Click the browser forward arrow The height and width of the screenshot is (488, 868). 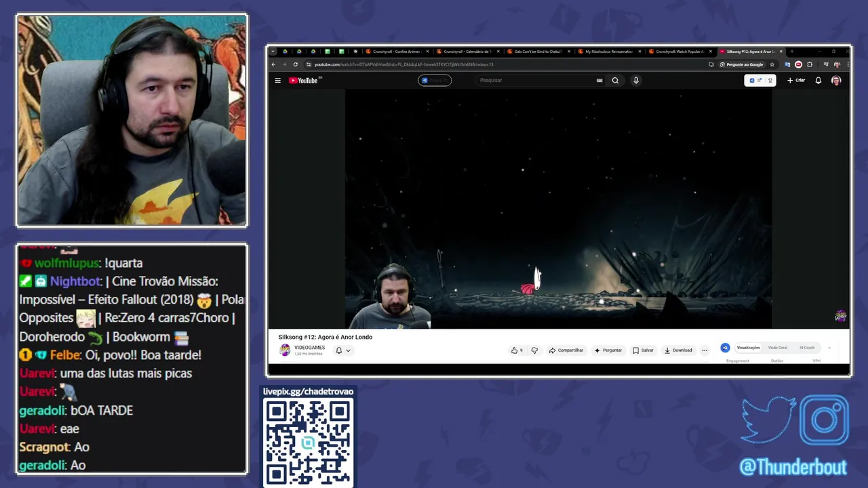284,64
